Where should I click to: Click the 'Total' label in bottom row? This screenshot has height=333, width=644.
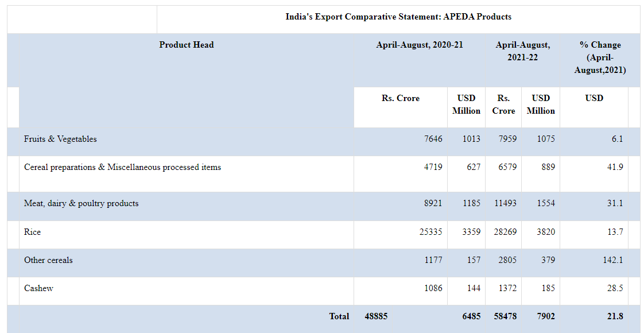tap(339, 316)
